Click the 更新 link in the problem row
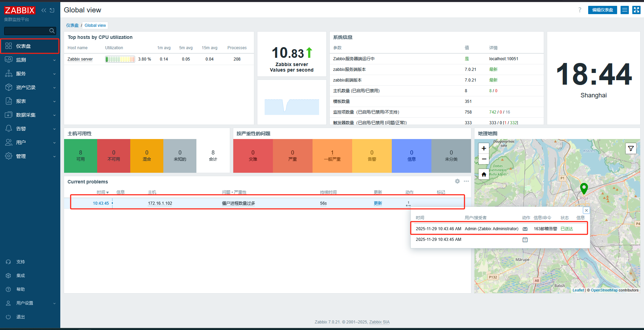The image size is (644, 330). coord(378,203)
